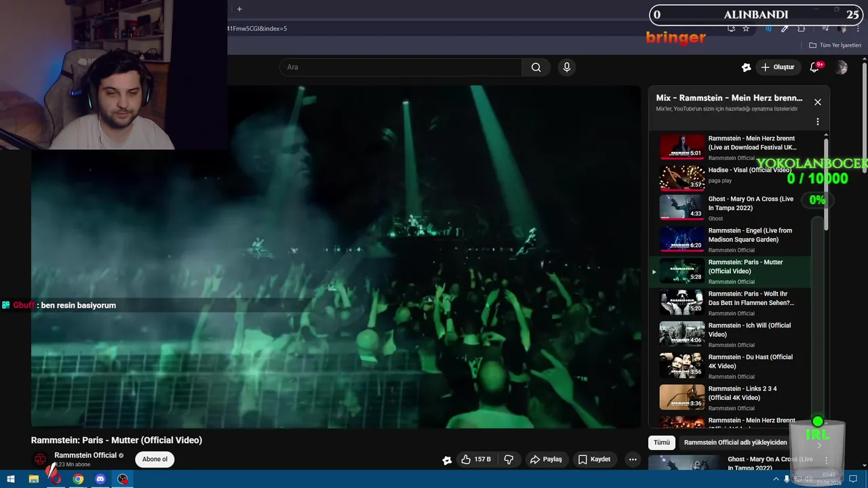Image resolution: width=868 pixels, height=488 pixels.
Task: Close the Mix playlist panel
Action: [818, 102]
